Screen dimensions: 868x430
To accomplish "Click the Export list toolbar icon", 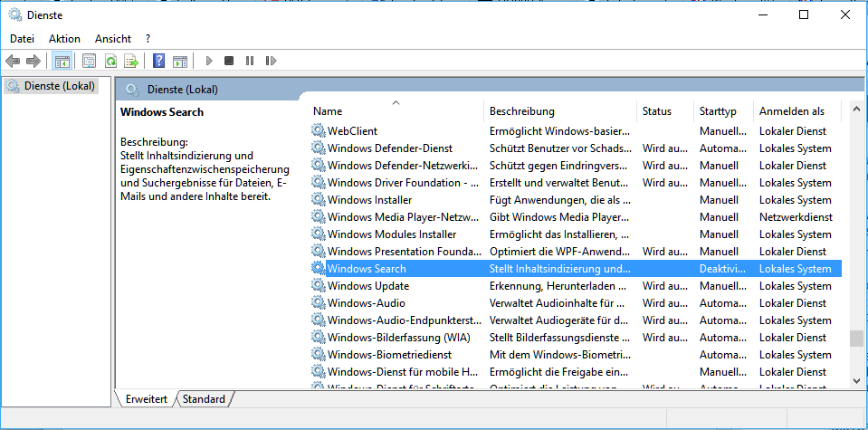I will click(x=131, y=61).
